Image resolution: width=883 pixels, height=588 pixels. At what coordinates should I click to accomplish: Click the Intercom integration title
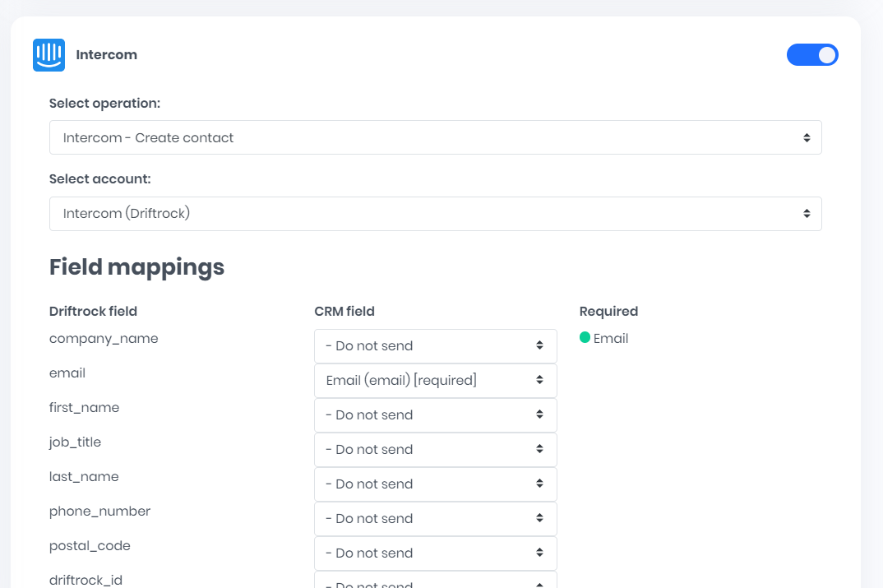tap(107, 55)
